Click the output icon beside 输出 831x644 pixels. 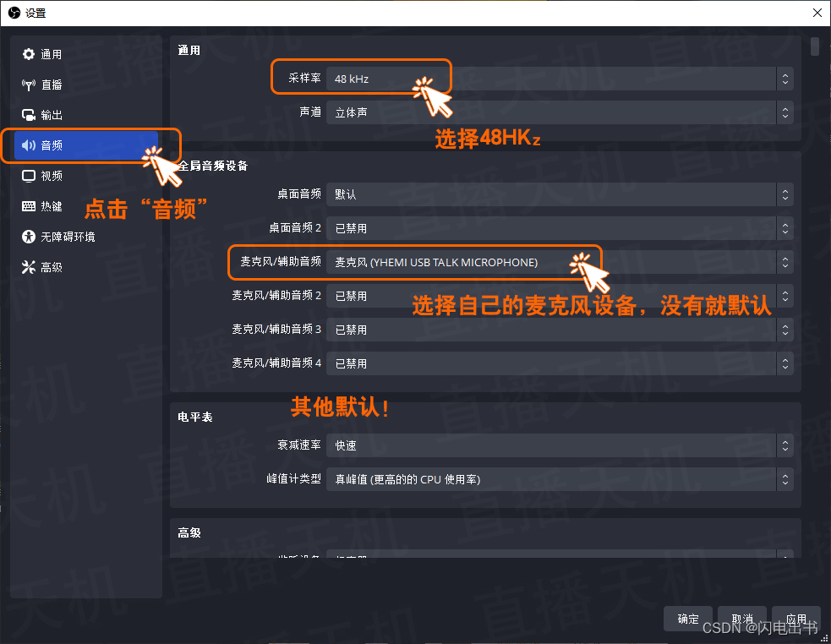[28, 115]
